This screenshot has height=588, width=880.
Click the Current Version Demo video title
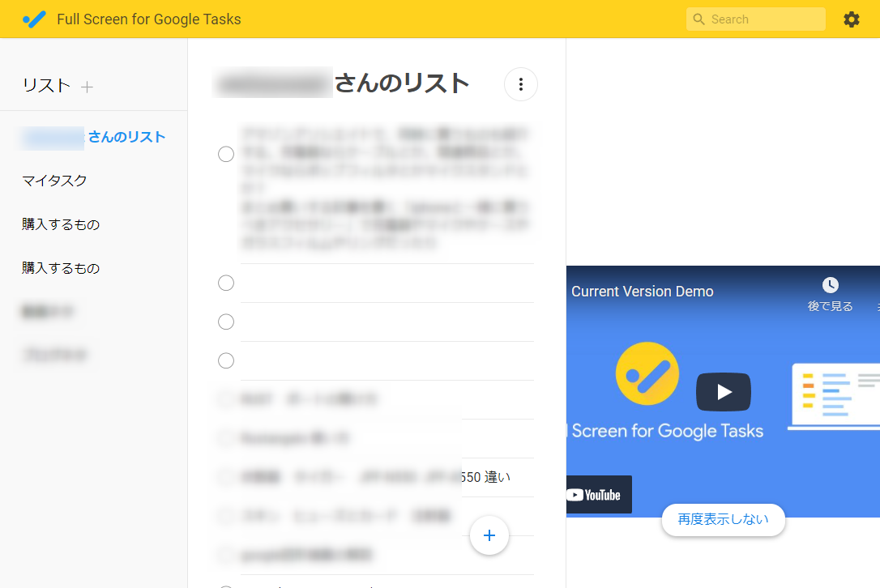click(642, 292)
